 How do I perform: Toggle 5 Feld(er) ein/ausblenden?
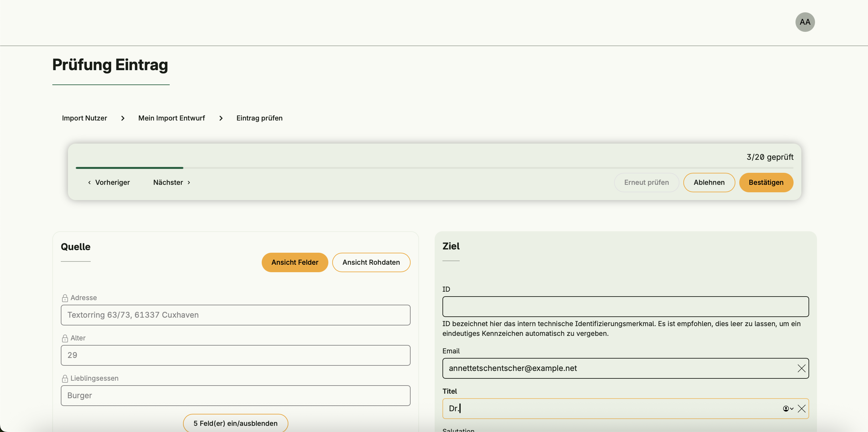[x=235, y=423]
